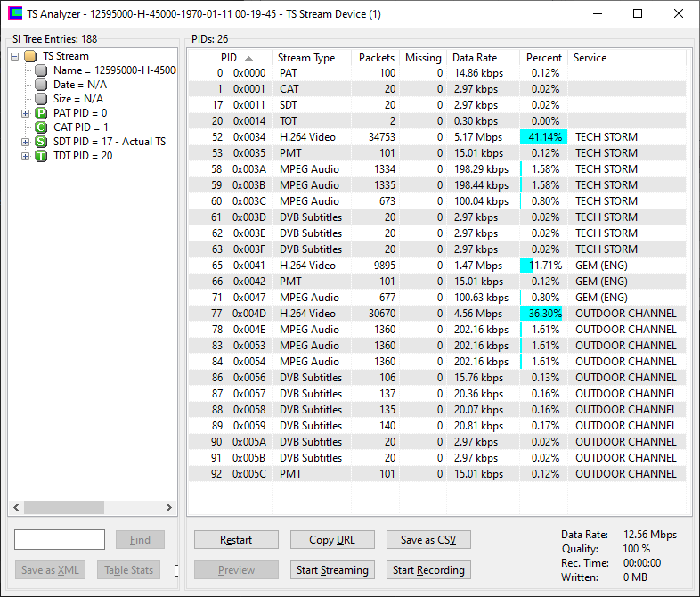
Task: Click the green P icon for PAT
Action: point(41,113)
